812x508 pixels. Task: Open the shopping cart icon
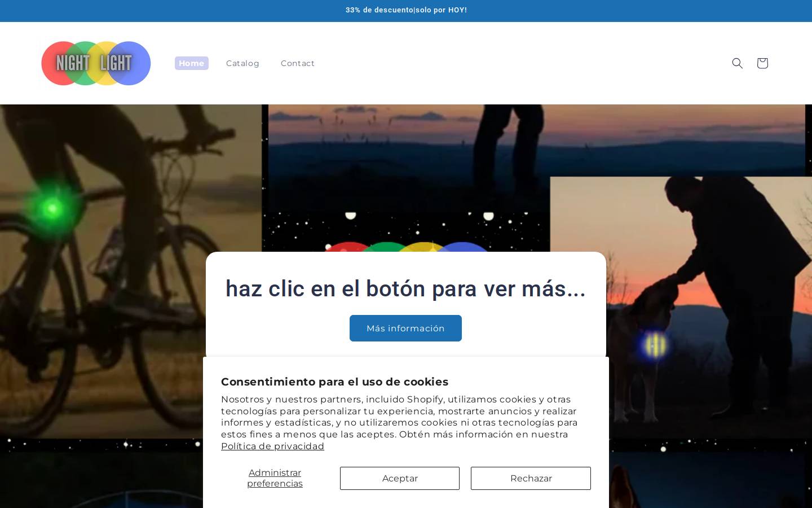[762, 63]
